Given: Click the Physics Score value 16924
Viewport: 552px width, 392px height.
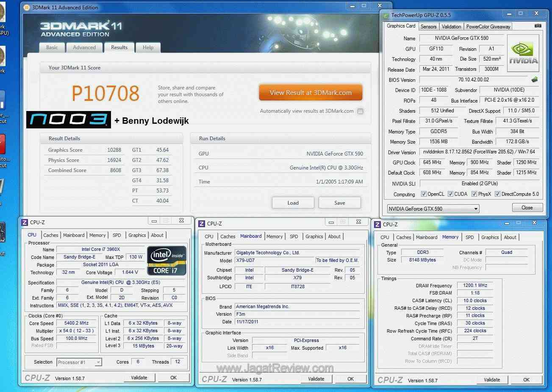Looking at the screenshot, I should pos(114,160).
